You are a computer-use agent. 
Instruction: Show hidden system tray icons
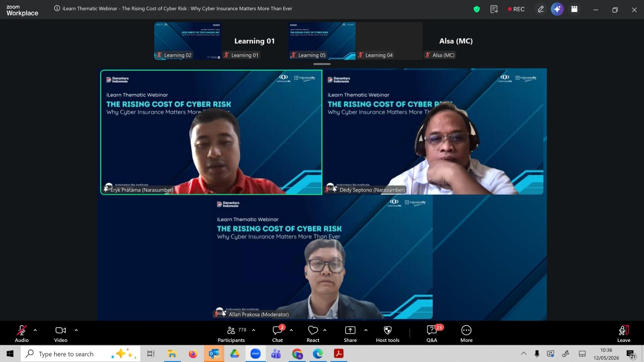point(524,354)
